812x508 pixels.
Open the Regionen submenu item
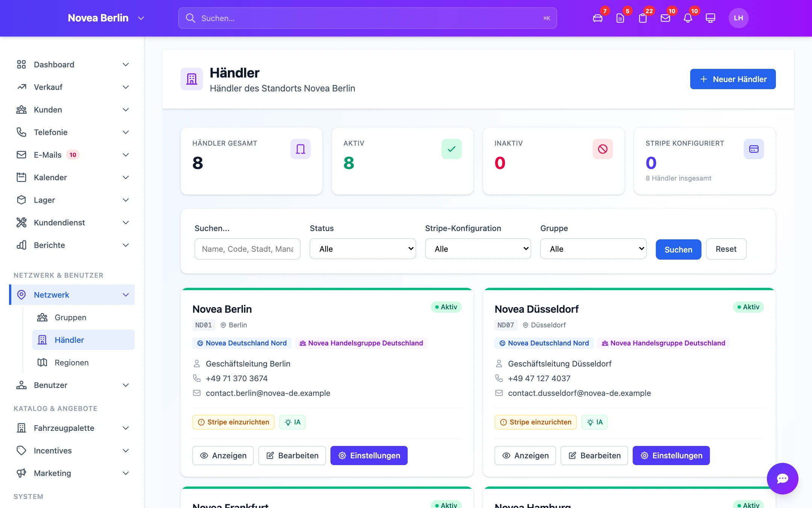(x=83, y=362)
